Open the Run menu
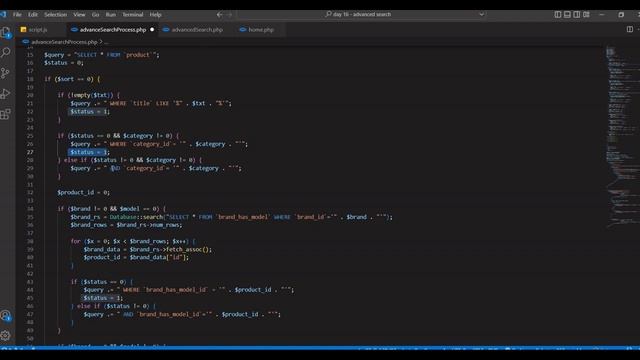Viewport: 640px width, 360px height. click(111, 15)
